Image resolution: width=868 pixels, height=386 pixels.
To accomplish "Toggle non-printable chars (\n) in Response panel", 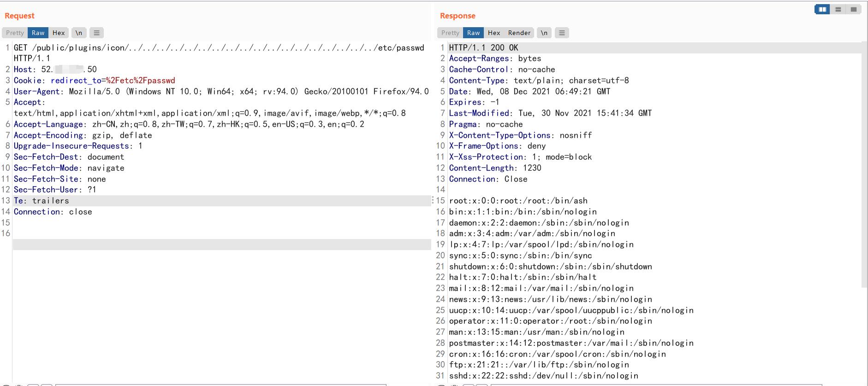I will [x=544, y=33].
